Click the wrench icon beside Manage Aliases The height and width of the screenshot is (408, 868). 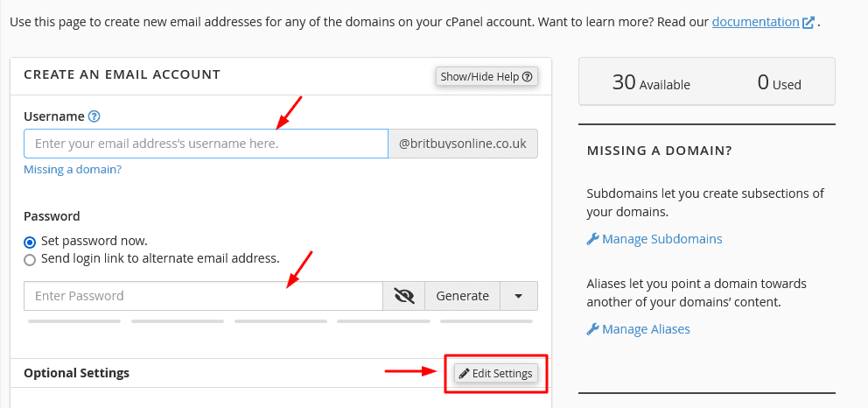coord(592,329)
